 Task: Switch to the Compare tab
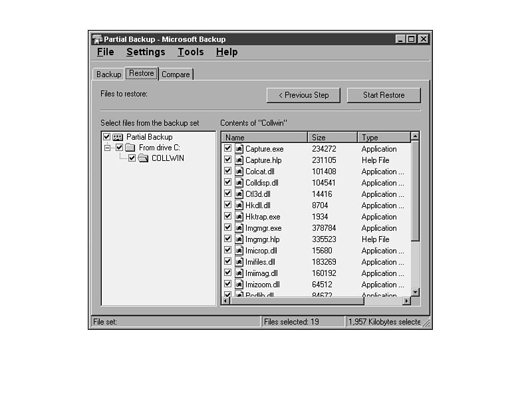pos(176,74)
